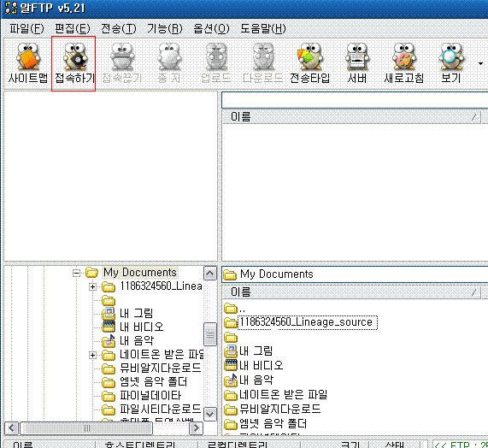Viewport: 488px width, 448px height.
Task: Select 파일시티다운로드 in the folder tree
Action: [161, 410]
